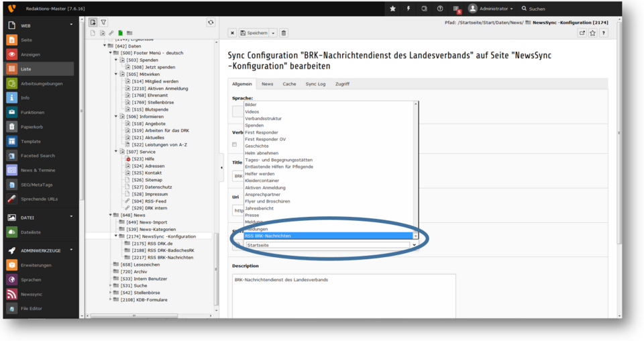Switch to the Sync Log tab
This screenshot has height=341, width=644.
[315, 84]
